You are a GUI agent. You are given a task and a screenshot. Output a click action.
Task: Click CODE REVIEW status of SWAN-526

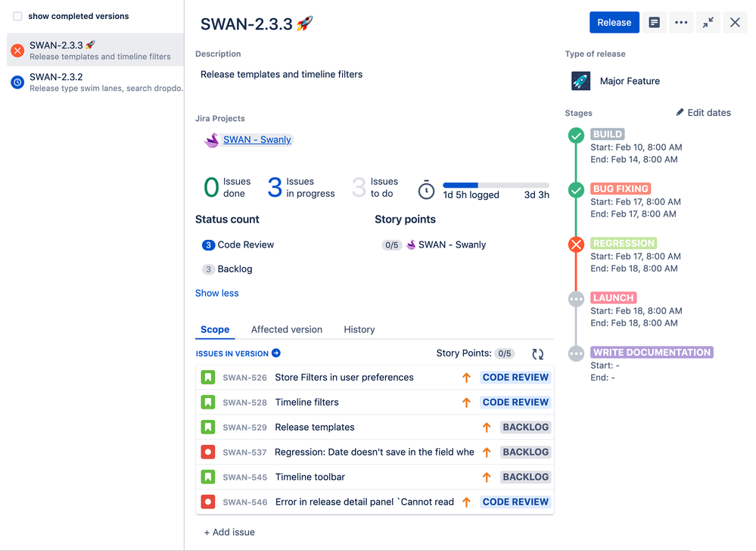(x=515, y=378)
